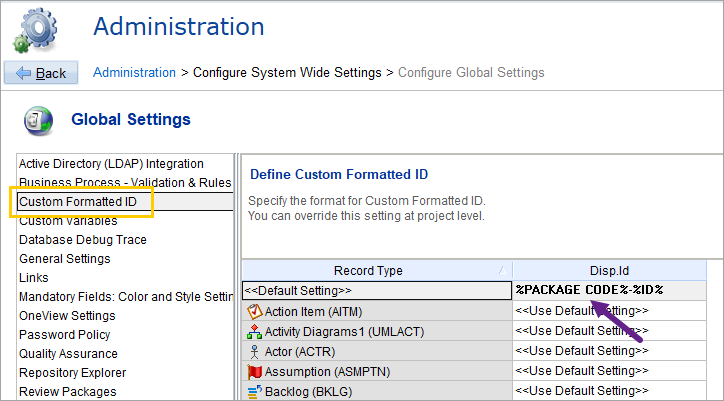Image resolution: width=724 pixels, height=401 pixels.
Task: Select the <<Default Setting>> row
Action: [377, 291]
